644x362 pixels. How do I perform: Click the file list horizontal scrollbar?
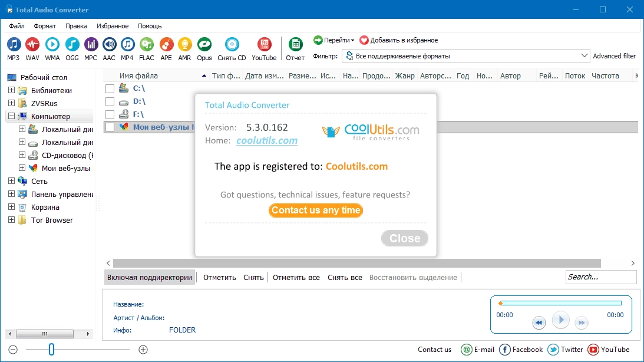pyautogui.click(x=356, y=263)
